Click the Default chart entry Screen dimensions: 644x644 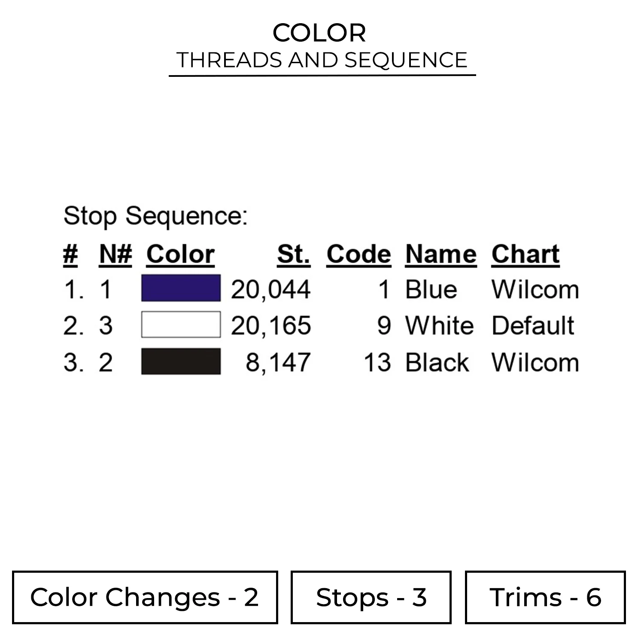click(533, 325)
